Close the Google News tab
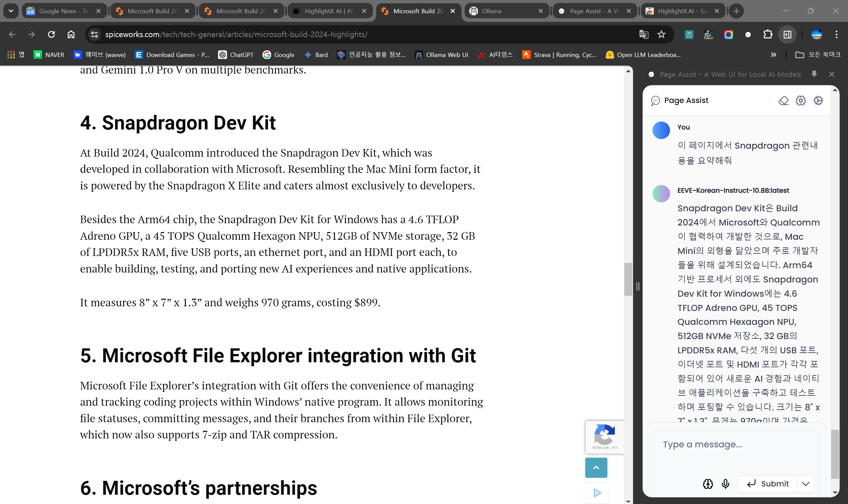Viewport: 848px width, 504px height. tap(98, 11)
